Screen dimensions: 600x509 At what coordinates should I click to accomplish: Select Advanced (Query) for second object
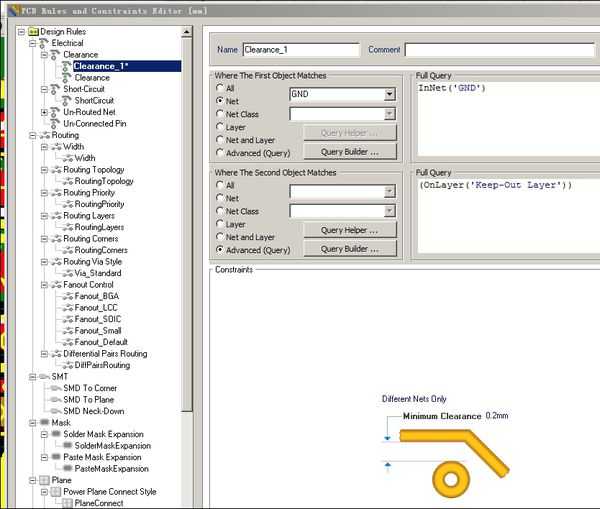(x=220, y=250)
